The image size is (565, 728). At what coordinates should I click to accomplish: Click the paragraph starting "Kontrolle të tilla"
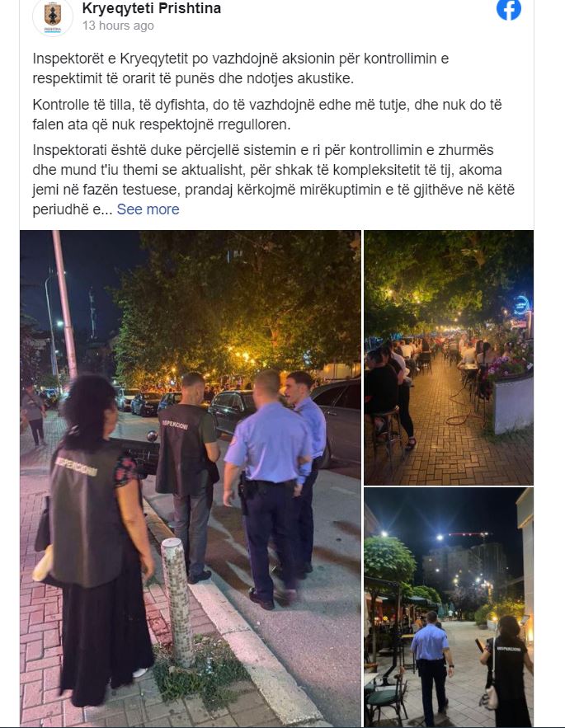click(267, 115)
